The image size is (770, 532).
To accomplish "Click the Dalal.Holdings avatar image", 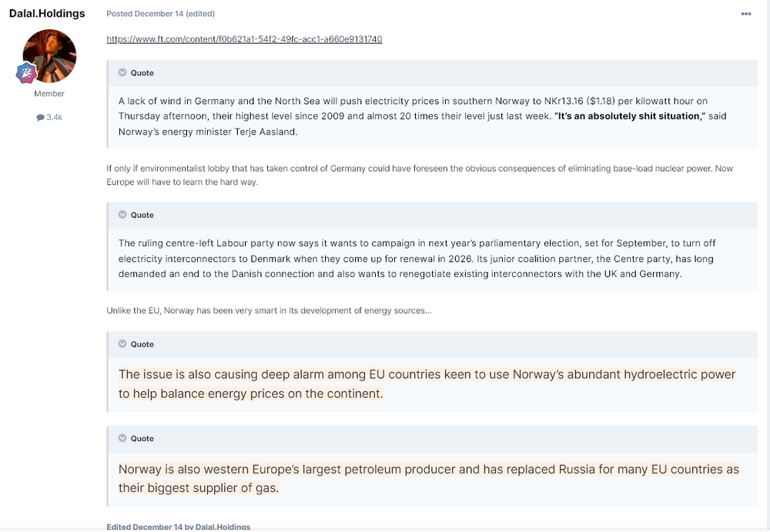I will point(49,56).
